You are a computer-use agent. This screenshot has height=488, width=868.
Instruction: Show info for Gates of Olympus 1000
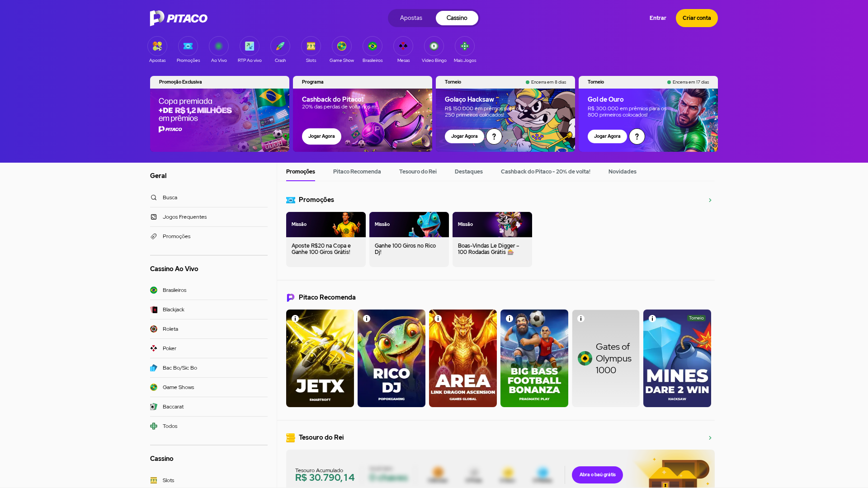[581, 319]
